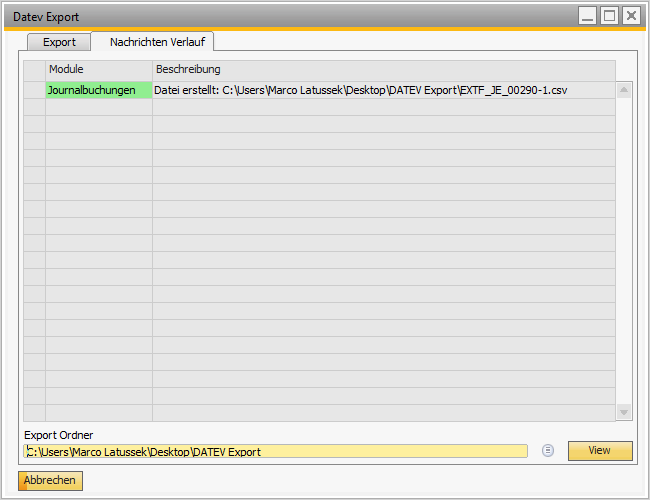Switch to the Export tab
The width and height of the screenshot is (650, 500).
pos(59,42)
